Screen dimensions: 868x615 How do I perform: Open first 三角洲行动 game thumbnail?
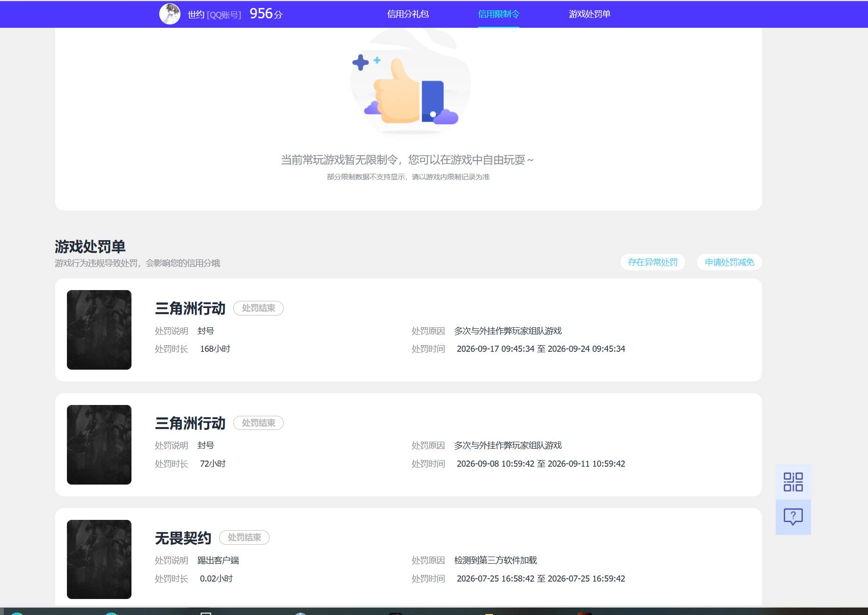pos(99,330)
